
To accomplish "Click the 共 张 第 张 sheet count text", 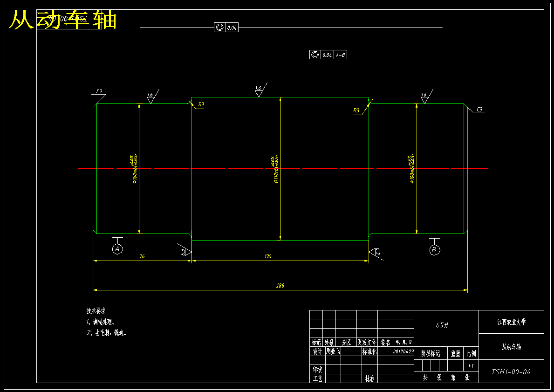I will (x=446, y=378).
